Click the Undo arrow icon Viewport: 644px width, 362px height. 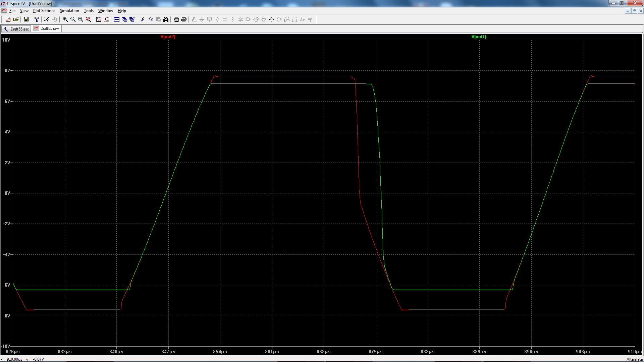tap(271, 19)
